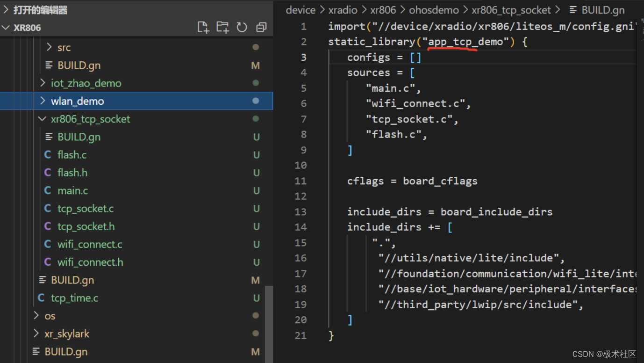Refresh the explorer tree
644x363 pixels.
(242, 28)
